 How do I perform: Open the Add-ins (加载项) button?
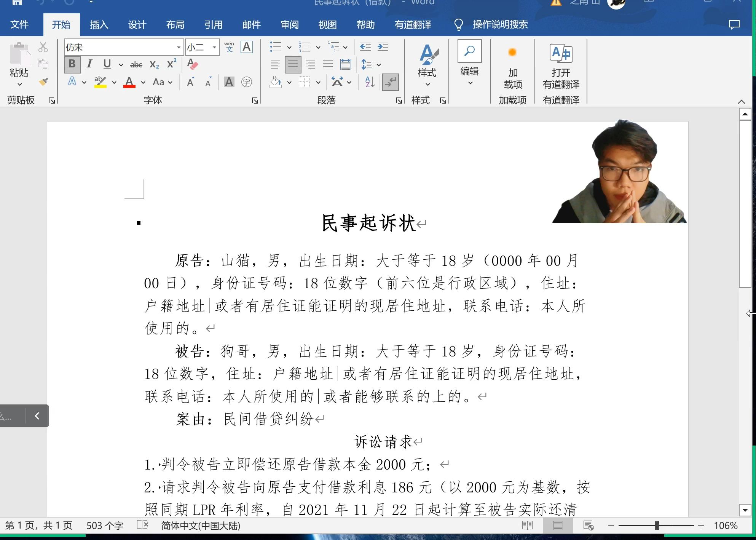513,67
